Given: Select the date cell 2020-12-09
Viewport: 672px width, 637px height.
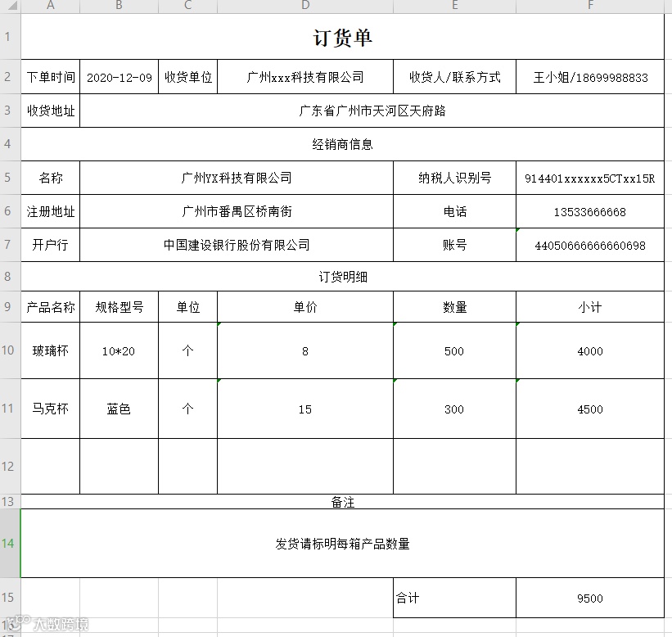Looking at the screenshot, I should point(120,77).
